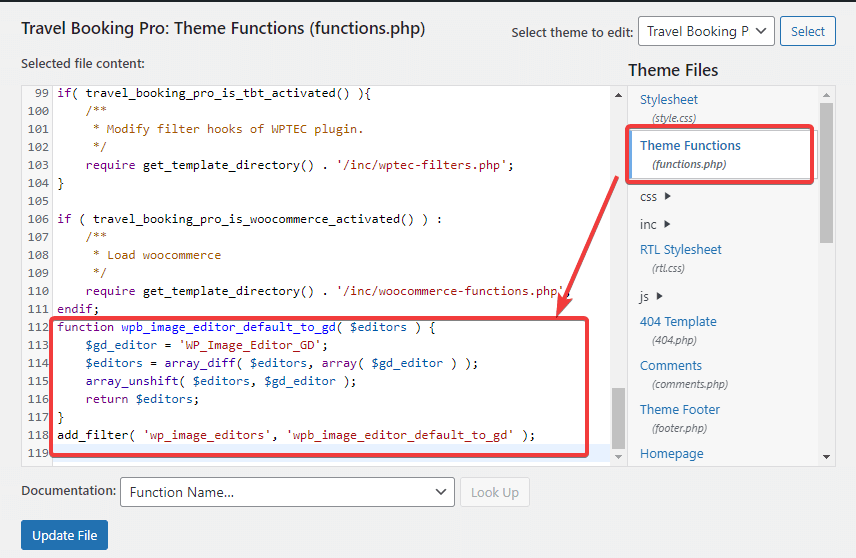Expand the js folder arrow

659,296
